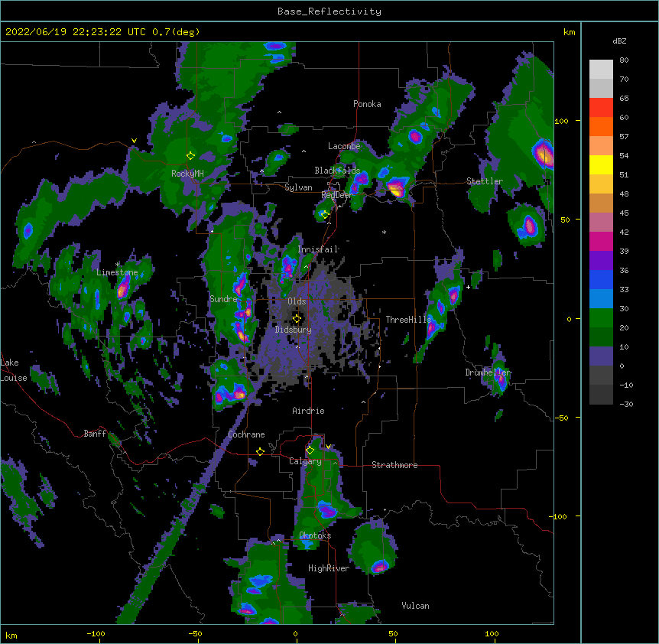Click the Didsbury town label
Viewport: 659px width, 644px height.
(x=294, y=330)
